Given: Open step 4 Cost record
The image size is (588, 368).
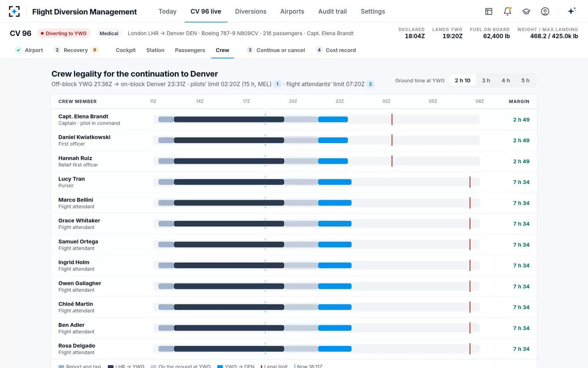Looking at the screenshot, I should 336,50.
